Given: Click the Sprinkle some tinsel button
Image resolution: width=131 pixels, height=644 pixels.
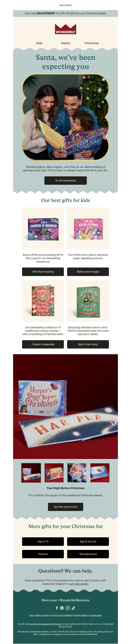Looking at the screenshot, I should tap(65, 507).
